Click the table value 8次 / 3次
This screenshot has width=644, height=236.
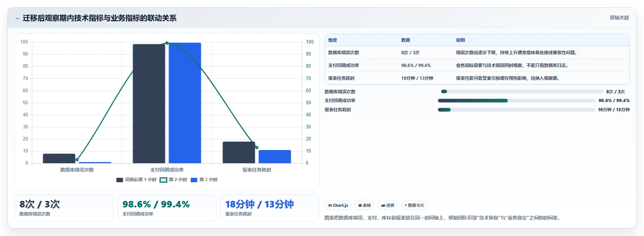tap(410, 53)
